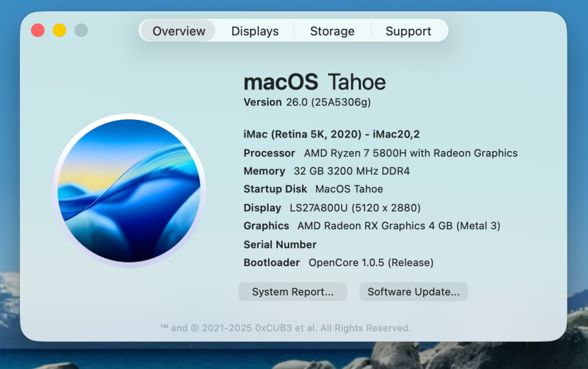
Task: Select the version 26.0 (25A5306g) text
Action: (x=307, y=102)
